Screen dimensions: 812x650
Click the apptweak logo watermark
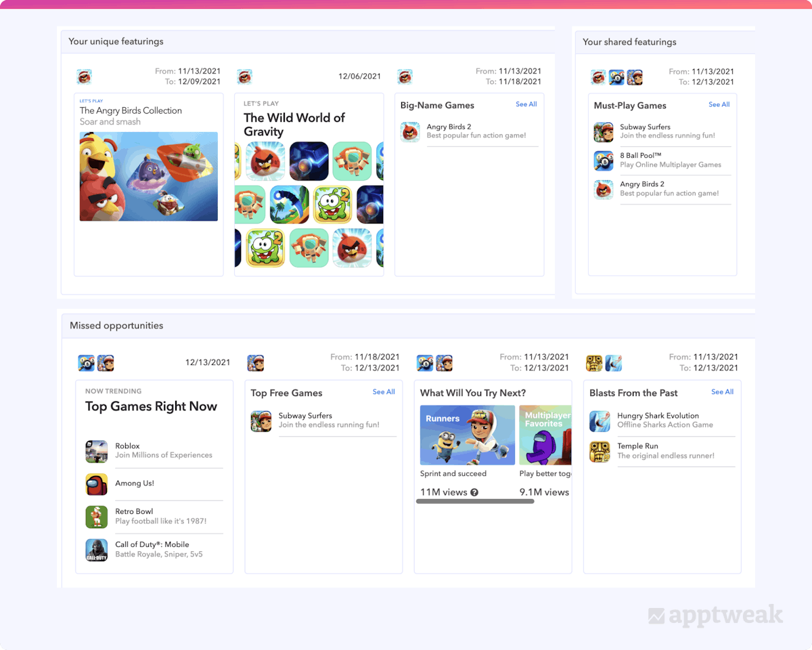715,615
